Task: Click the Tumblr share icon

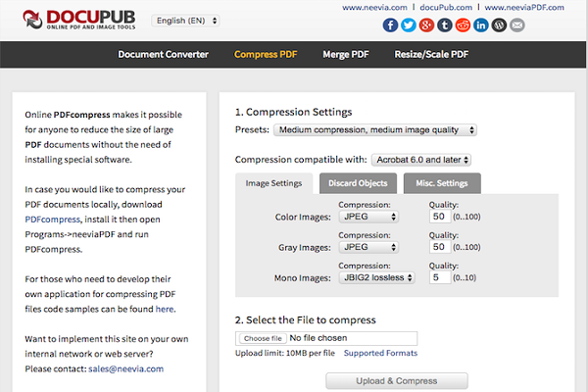Action: click(x=446, y=24)
